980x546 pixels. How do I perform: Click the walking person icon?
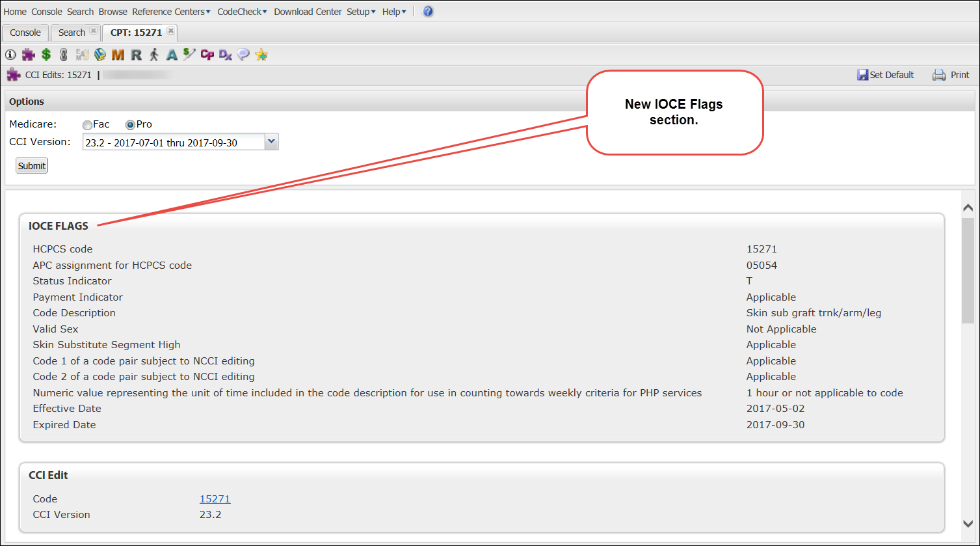pos(154,55)
